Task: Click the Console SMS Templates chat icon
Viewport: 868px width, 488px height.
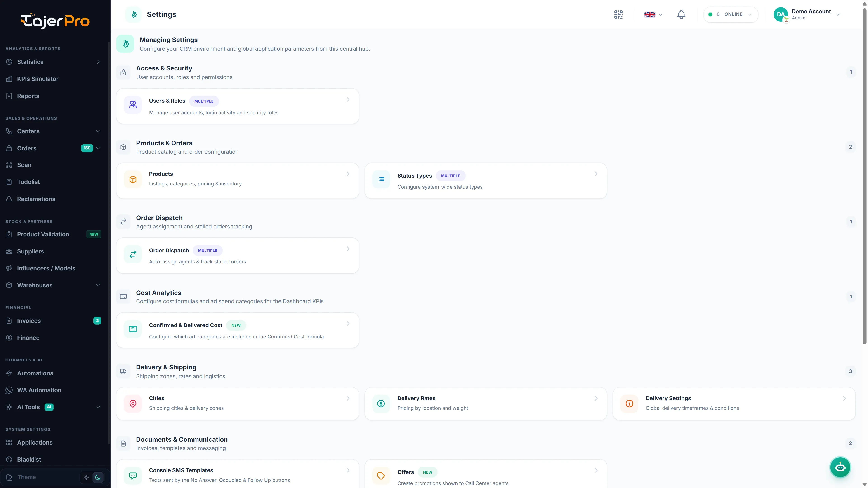Action: click(x=133, y=476)
